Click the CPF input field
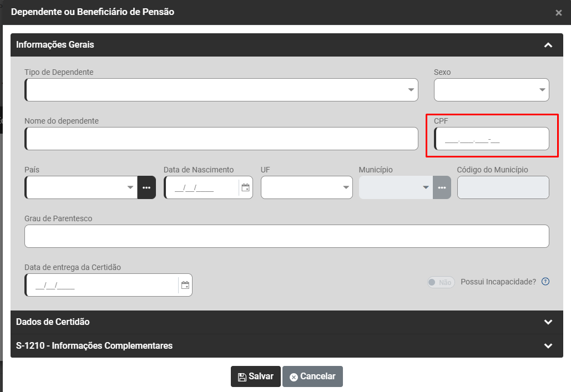 [492, 139]
